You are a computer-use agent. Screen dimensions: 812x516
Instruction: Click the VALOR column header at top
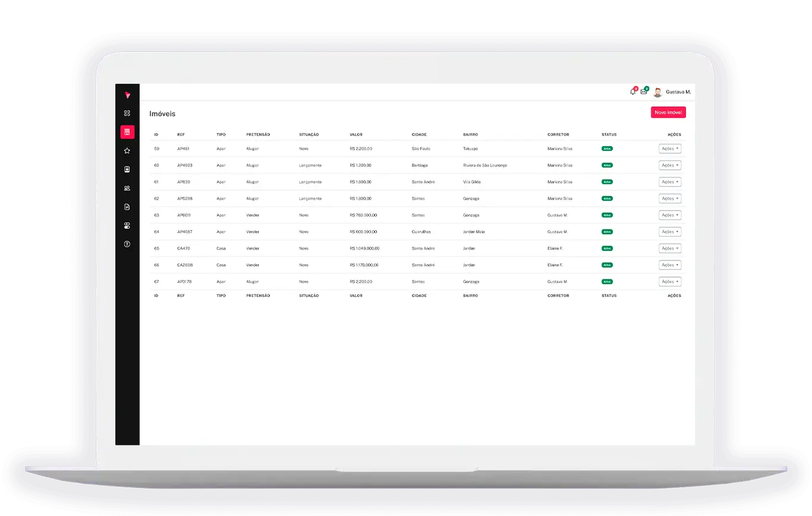[x=356, y=134]
